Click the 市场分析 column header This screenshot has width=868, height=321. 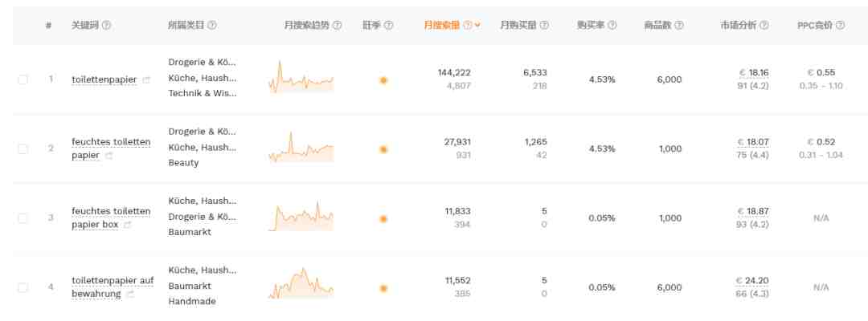[x=739, y=26]
